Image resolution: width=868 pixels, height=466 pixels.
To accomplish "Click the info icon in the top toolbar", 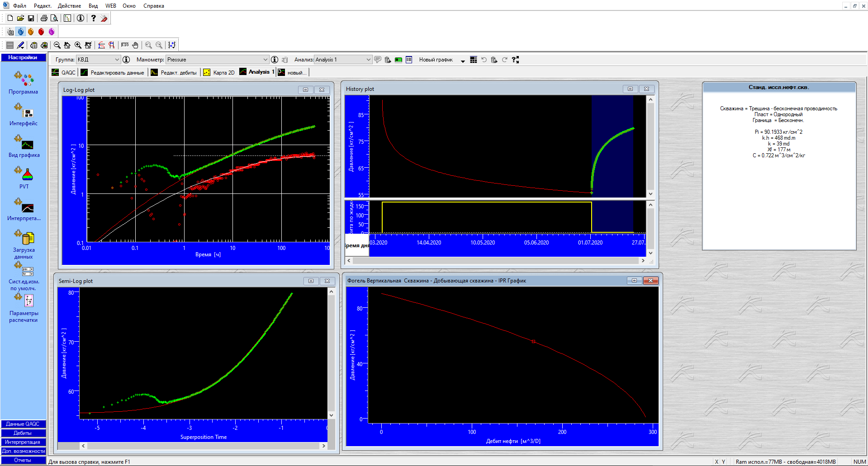I will pos(80,18).
